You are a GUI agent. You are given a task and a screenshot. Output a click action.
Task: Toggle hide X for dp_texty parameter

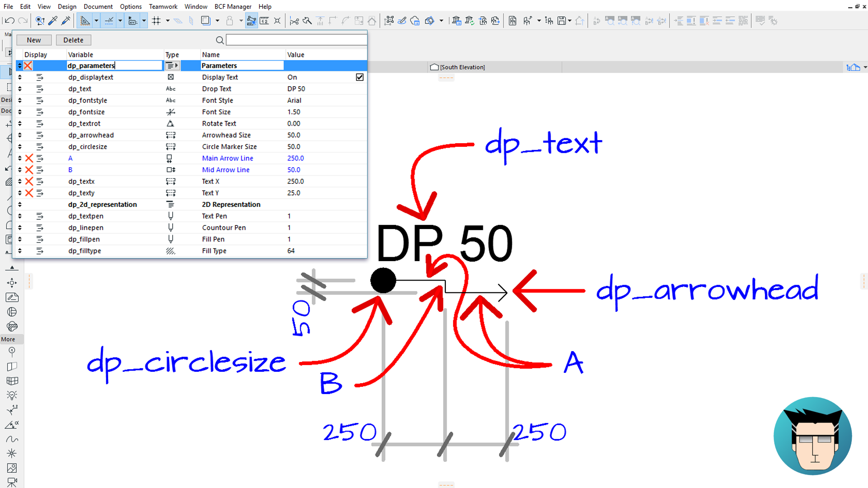coord(29,193)
